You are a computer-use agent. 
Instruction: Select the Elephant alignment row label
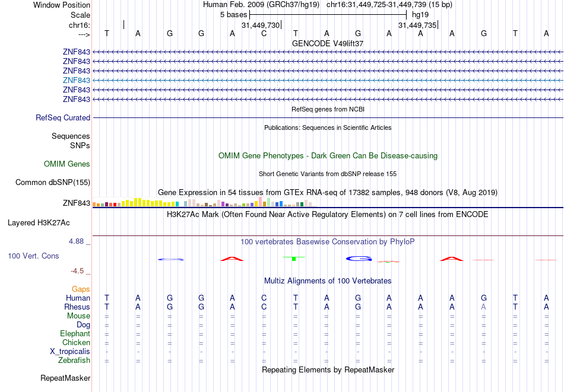tap(75, 333)
